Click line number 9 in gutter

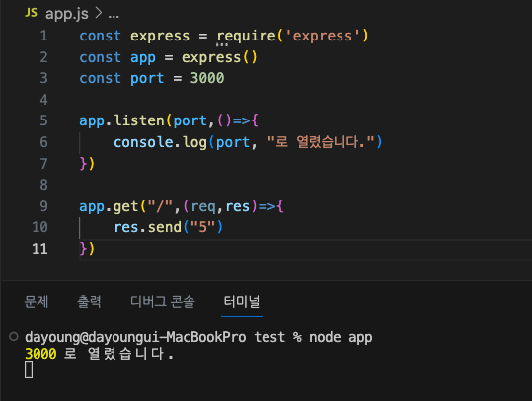point(43,206)
